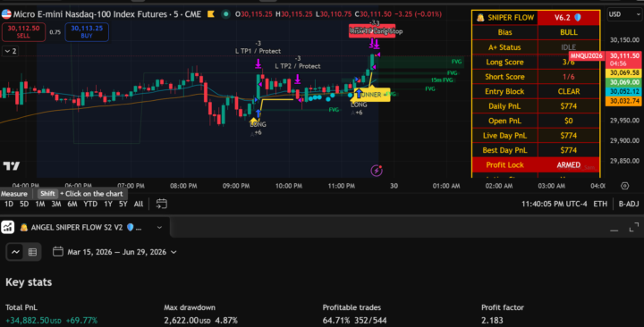Select the All time range
The image size is (644, 327).
[139, 204]
